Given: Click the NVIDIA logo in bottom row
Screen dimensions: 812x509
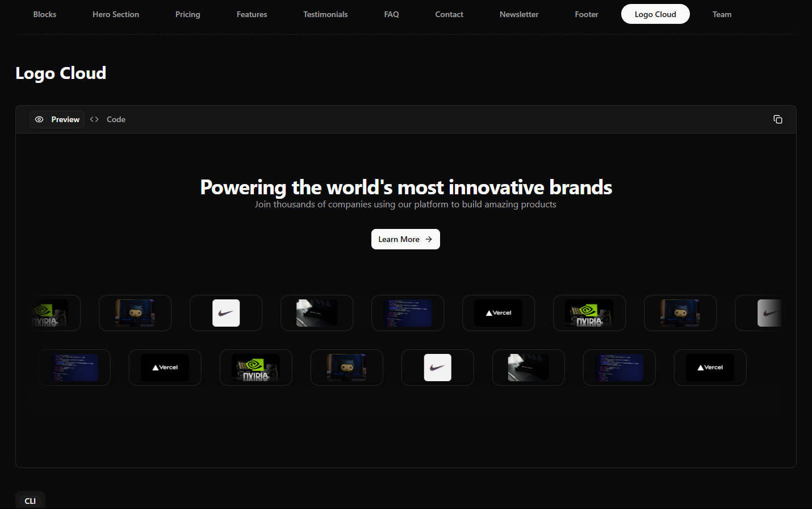Looking at the screenshot, I should point(256,368).
